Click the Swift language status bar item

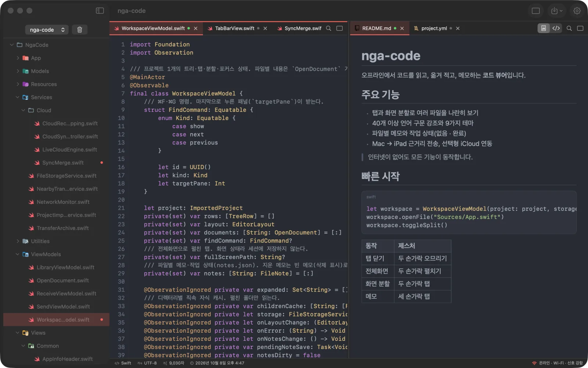pyautogui.click(x=123, y=363)
